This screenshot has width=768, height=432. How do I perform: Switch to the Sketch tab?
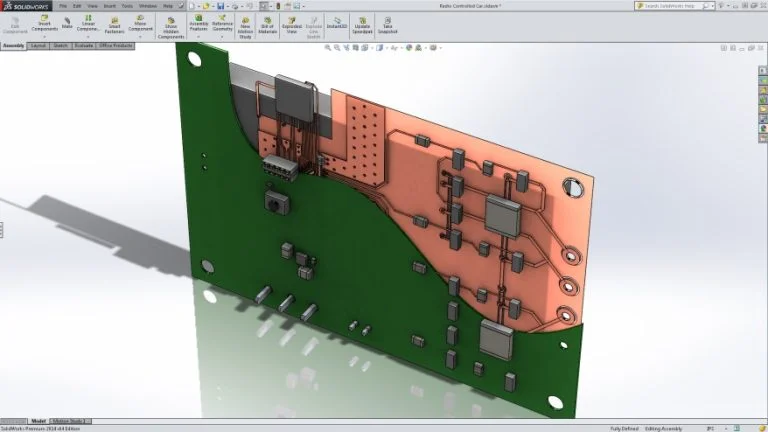click(61, 46)
